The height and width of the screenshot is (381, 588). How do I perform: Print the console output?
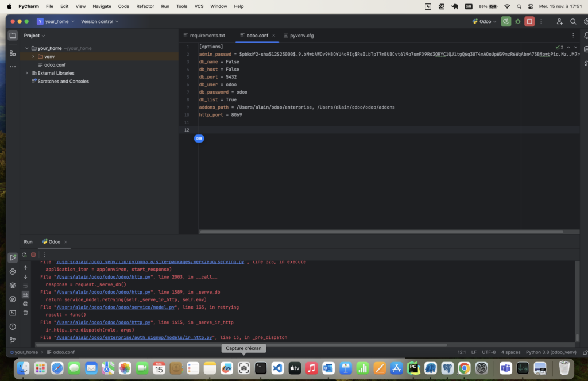(x=25, y=303)
